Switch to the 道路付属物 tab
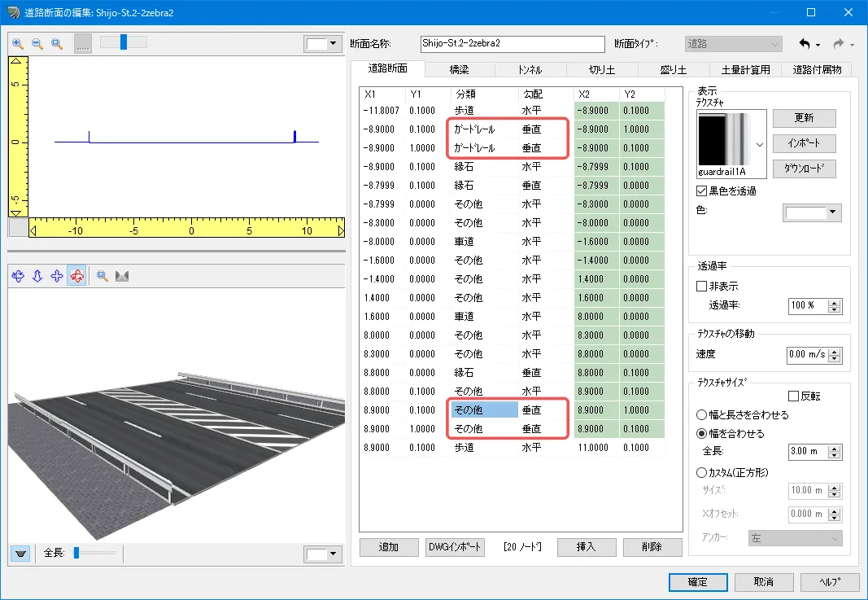The image size is (868, 600). tap(816, 70)
